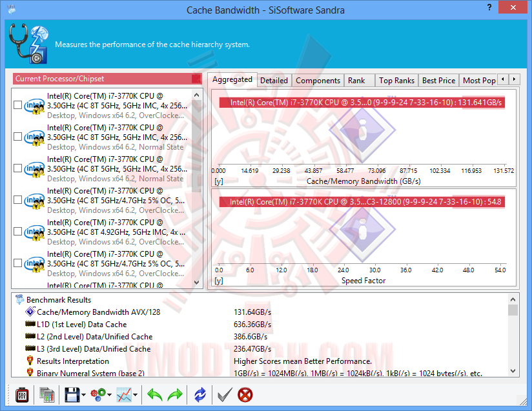This screenshot has height=411, width=532.
Task: Click the window close button
Action: [x=513, y=7]
